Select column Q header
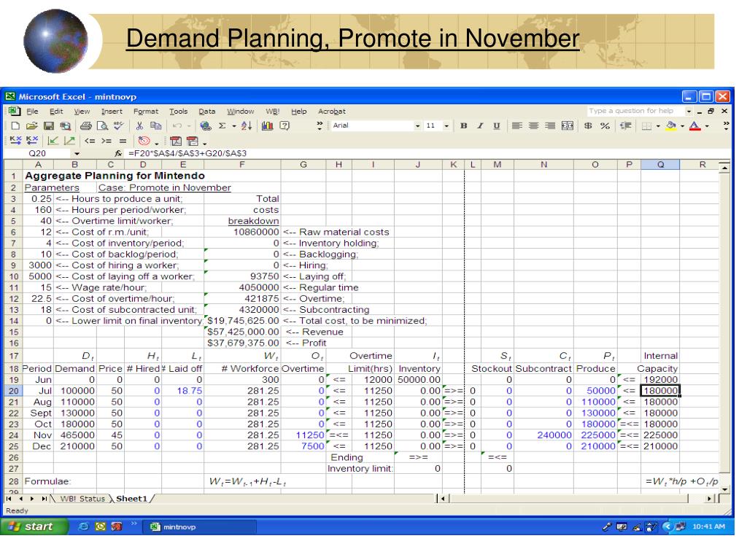747x560 pixels. pos(660,165)
